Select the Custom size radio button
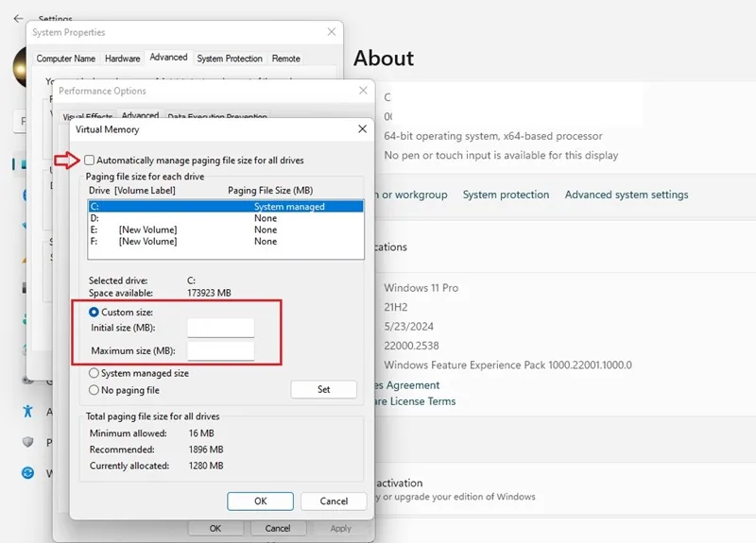This screenshot has height=543, width=756. 94,313
